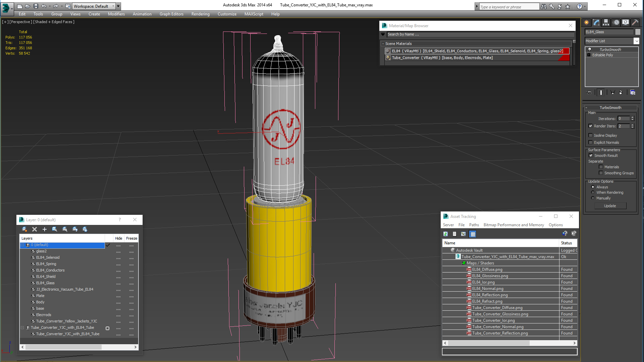Click the Undo arrow icon
Viewport: 644px width, 362px height.
[44, 6]
